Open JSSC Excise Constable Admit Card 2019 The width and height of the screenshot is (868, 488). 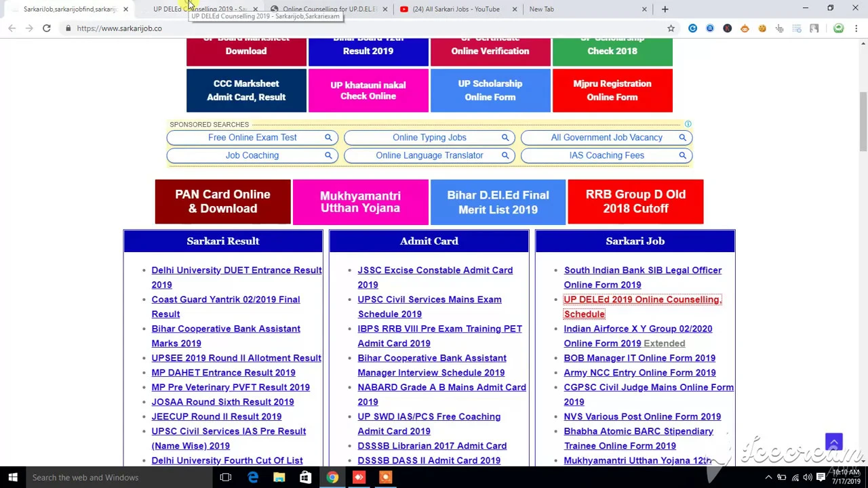pos(435,277)
